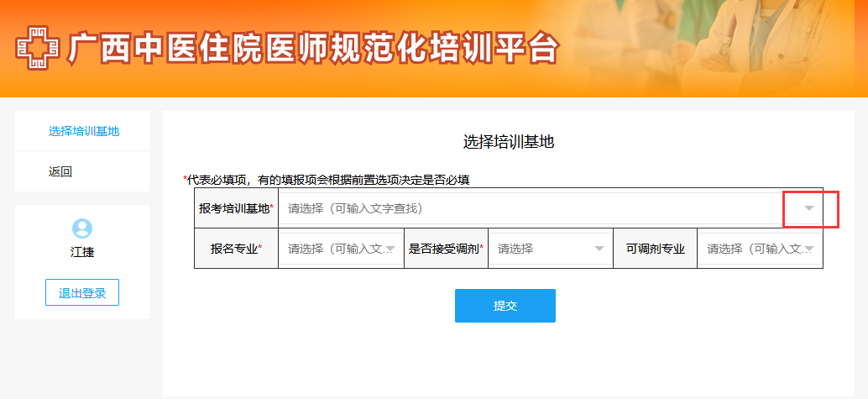Select 选择培训基地 in the left sidebar

click(83, 131)
